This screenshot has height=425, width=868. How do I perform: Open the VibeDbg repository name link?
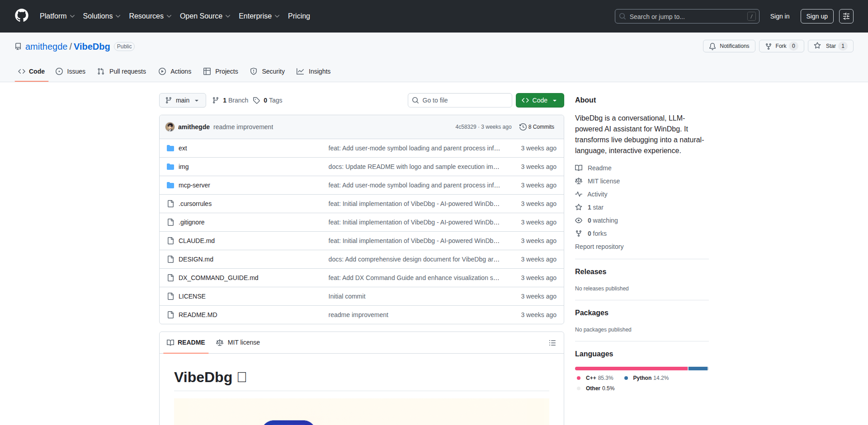point(92,47)
